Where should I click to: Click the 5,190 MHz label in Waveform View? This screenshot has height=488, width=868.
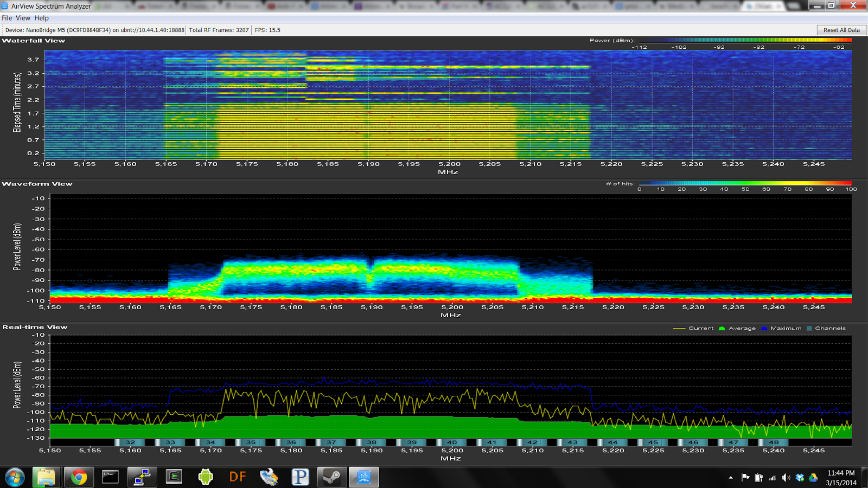point(372,307)
